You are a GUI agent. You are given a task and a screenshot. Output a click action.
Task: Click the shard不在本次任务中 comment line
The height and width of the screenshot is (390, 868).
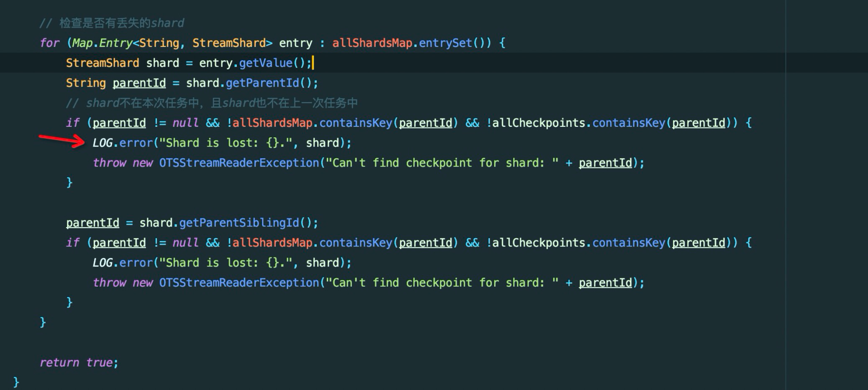tap(209, 103)
